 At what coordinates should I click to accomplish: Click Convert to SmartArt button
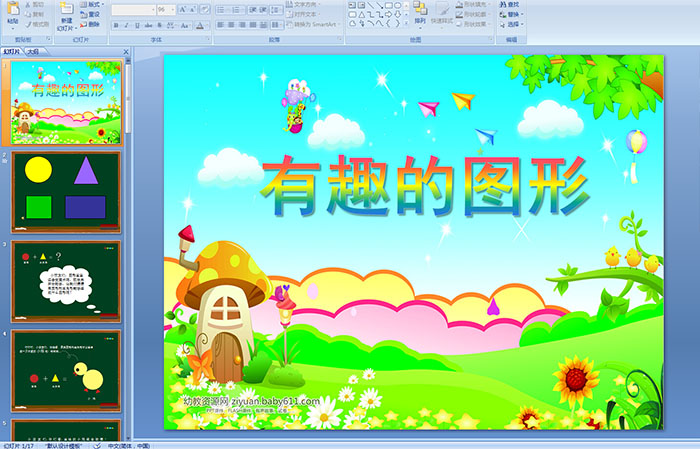(x=313, y=24)
